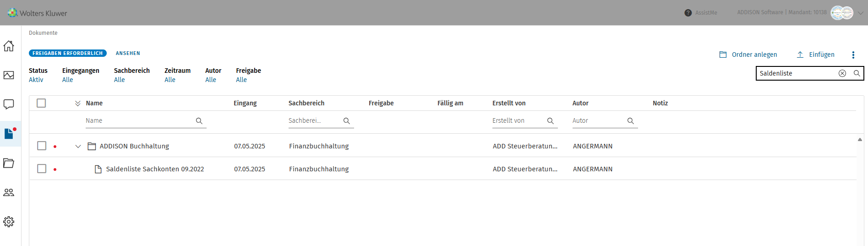
Task: Open the image gallery sidebar icon
Action: (x=9, y=75)
